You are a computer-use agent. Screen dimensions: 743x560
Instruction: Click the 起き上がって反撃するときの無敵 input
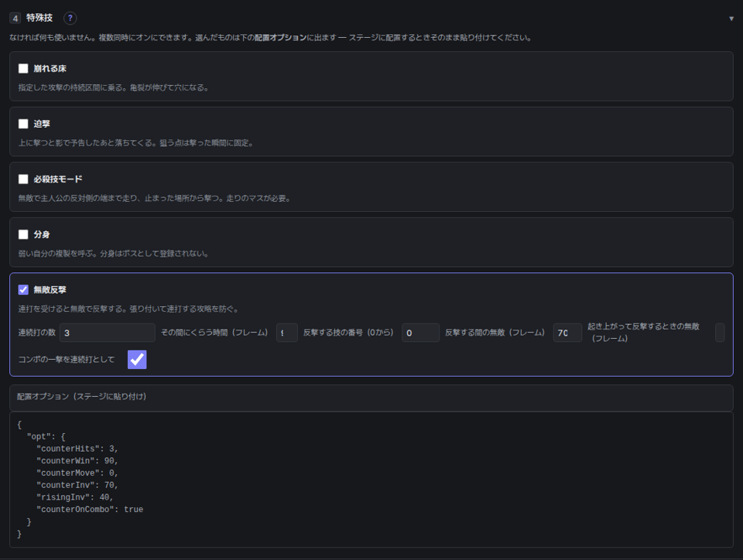(x=720, y=333)
